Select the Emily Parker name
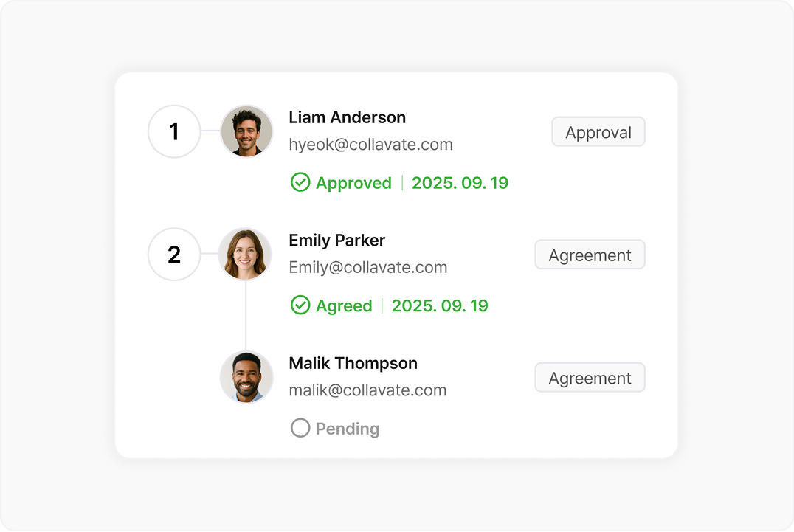 [336, 241]
